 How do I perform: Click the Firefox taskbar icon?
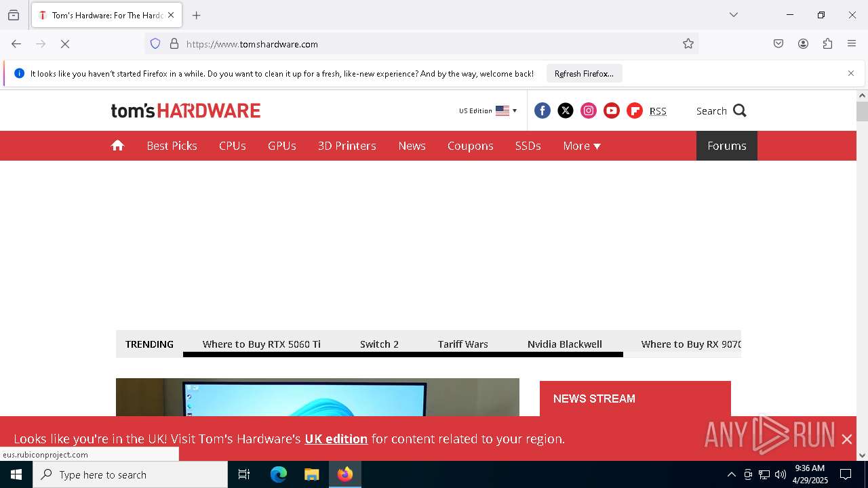tap(345, 474)
